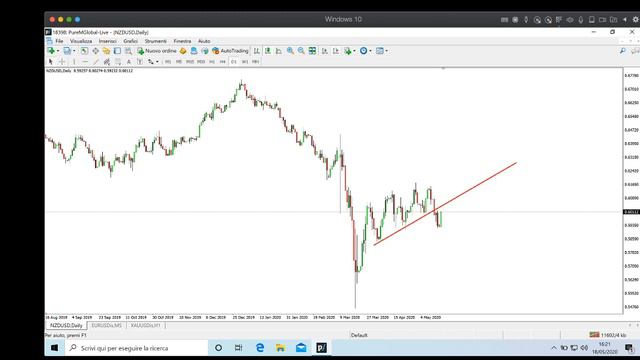Viewport: 640px width, 360px height.
Task: Set timeframe to M15
Action: click(190, 62)
